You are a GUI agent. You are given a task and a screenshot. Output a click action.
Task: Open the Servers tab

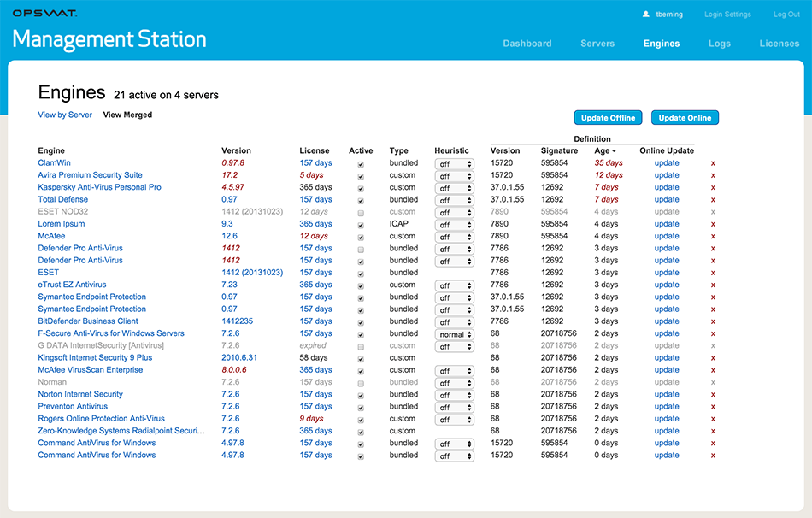tap(597, 44)
